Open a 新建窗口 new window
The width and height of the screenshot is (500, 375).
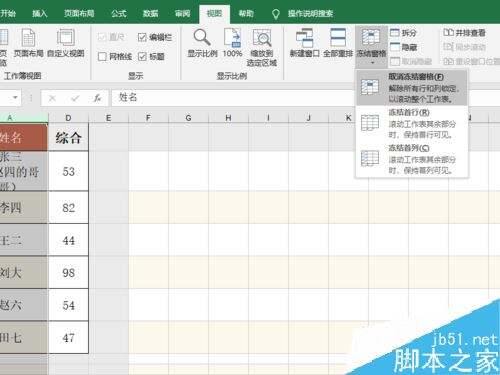coord(304,38)
